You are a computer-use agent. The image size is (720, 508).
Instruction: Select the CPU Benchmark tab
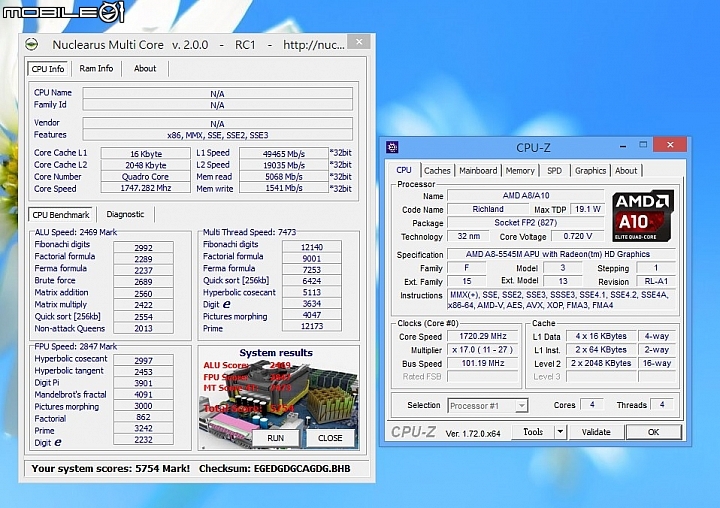(61, 214)
